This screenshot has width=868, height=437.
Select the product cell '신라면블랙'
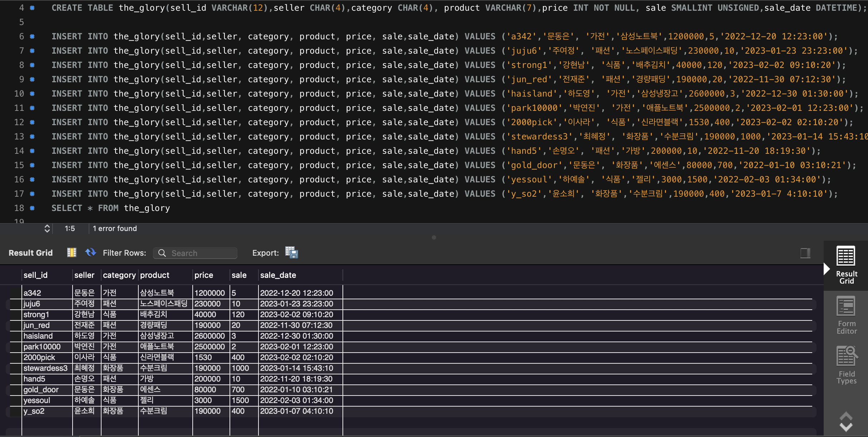pyautogui.click(x=165, y=357)
